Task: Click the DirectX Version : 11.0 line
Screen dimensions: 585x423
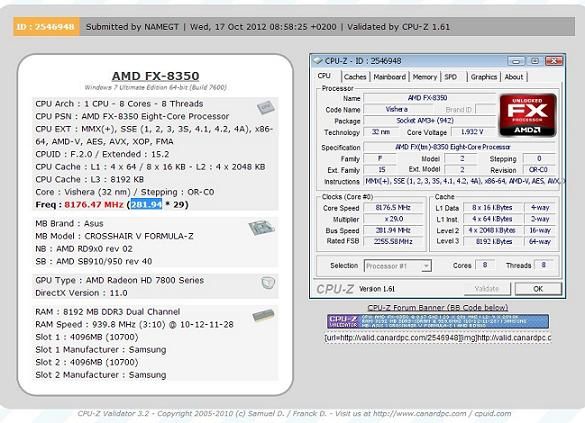Action: click(x=81, y=293)
